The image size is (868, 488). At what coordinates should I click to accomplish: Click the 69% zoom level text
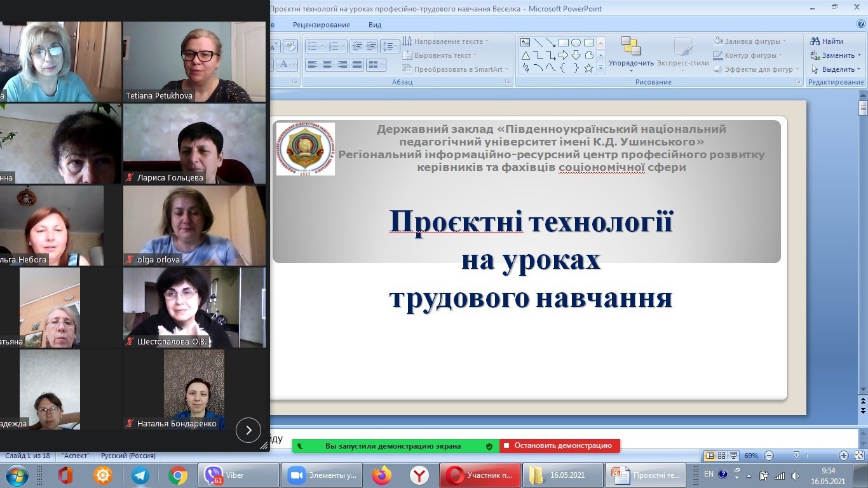752,456
